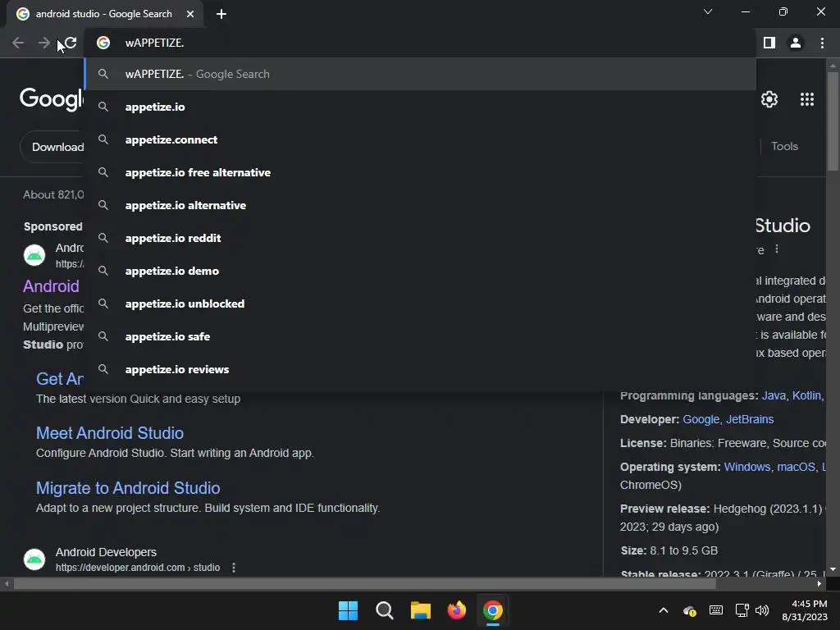This screenshot has width=840, height=630.
Task: Open the Chrome profile avatar icon
Action: (x=796, y=43)
